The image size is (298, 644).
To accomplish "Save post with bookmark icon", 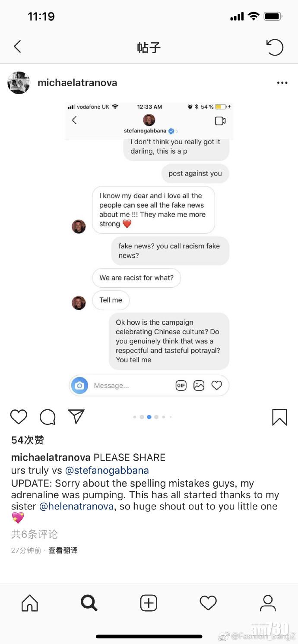I will tap(279, 417).
